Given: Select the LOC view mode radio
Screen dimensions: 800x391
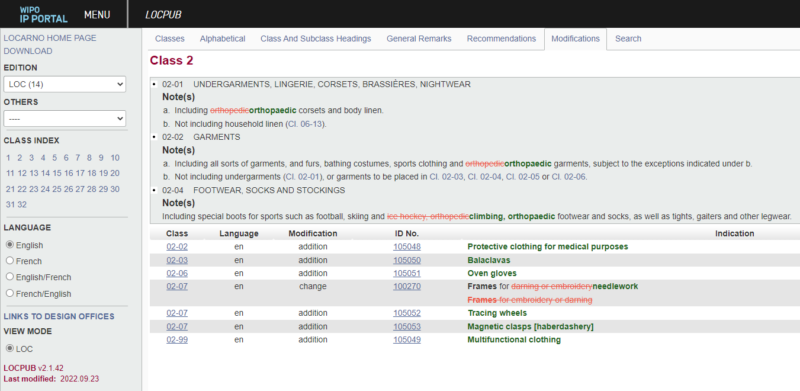Looking at the screenshot, I should pyautogui.click(x=9, y=349).
